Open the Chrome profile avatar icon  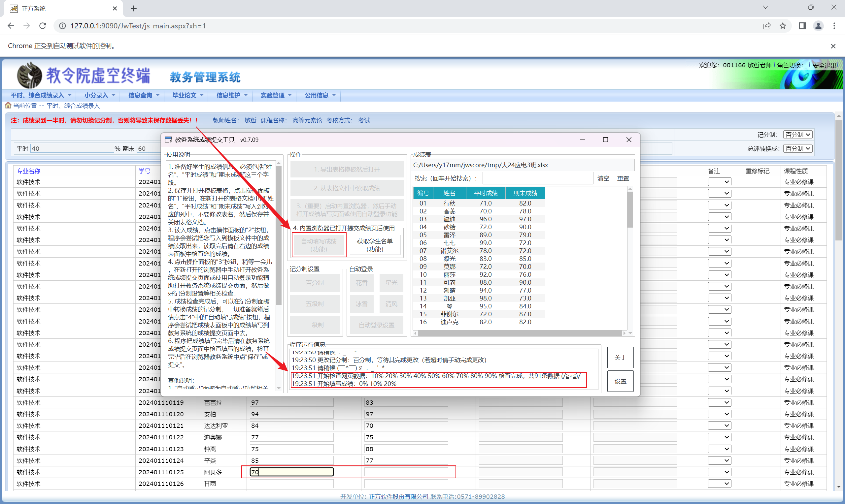click(x=818, y=26)
